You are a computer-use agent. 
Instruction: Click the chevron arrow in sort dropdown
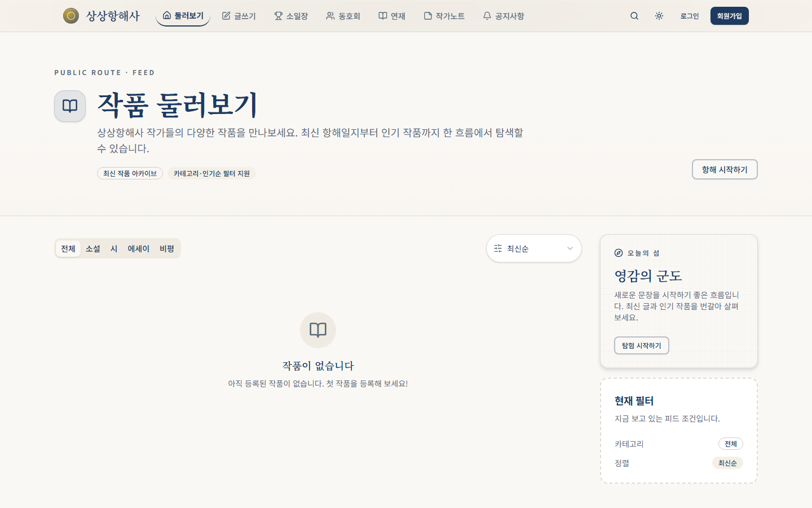tap(570, 248)
